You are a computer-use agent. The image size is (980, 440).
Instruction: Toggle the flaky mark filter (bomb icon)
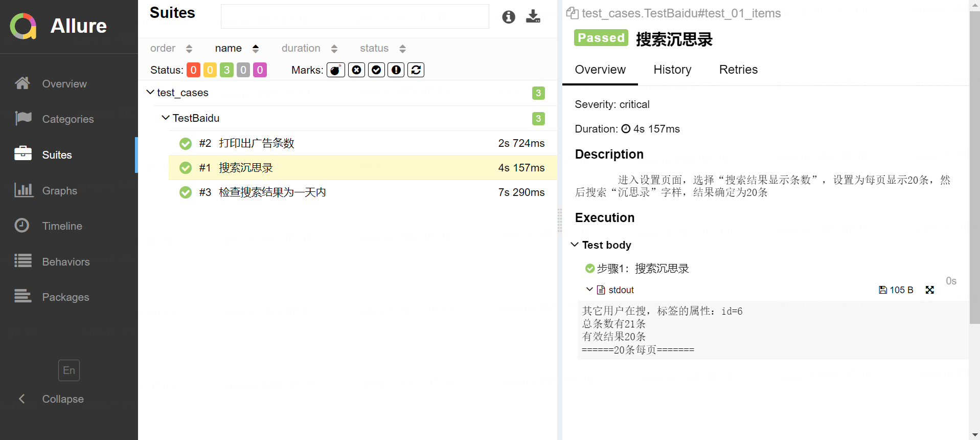pos(336,70)
